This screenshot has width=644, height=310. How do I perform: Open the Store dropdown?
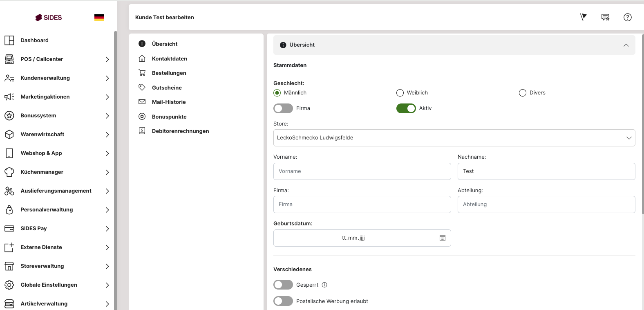coord(454,138)
